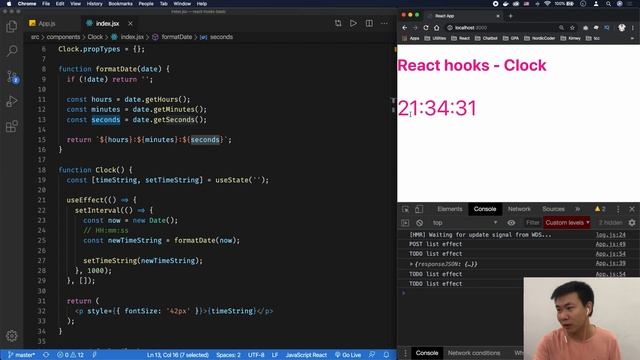Change end of line sequence LF
The image size is (640, 360).
275,355
